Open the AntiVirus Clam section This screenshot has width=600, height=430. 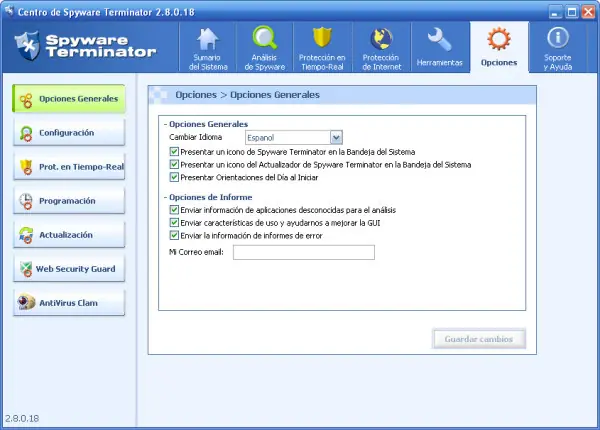[x=69, y=303]
